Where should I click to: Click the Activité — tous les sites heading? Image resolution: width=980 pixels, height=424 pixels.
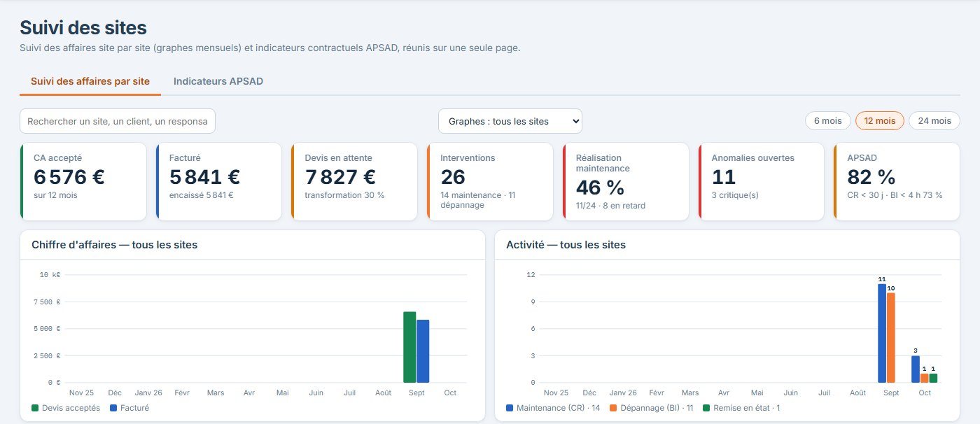point(566,245)
